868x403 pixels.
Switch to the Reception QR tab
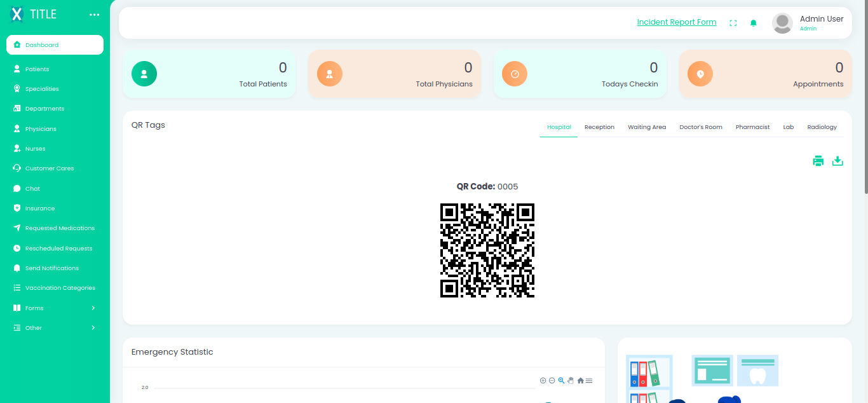click(599, 127)
